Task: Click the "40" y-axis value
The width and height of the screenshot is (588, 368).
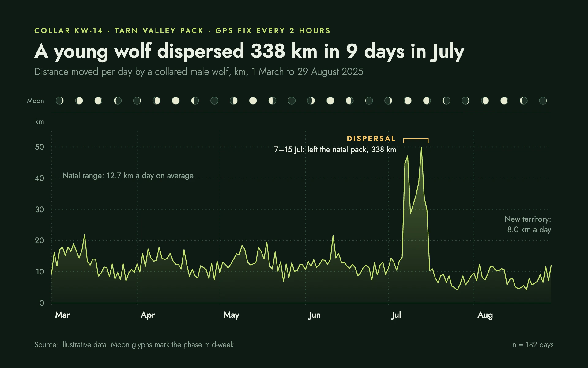Action: [x=40, y=178]
